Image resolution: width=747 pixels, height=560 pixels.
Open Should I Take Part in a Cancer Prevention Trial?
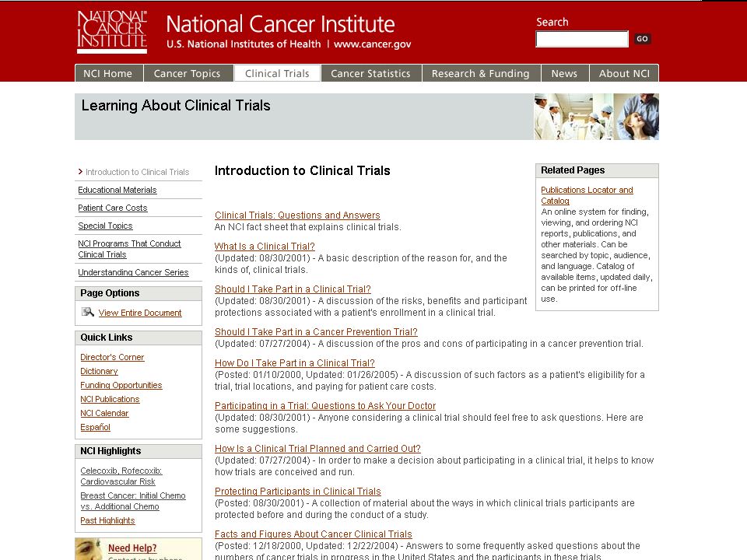click(x=316, y=332)
